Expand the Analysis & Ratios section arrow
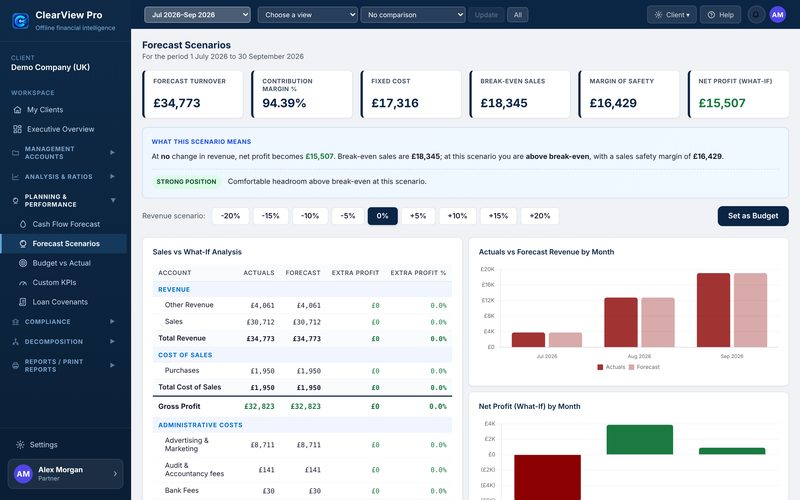Screen dimensions: 800x500 112,177
